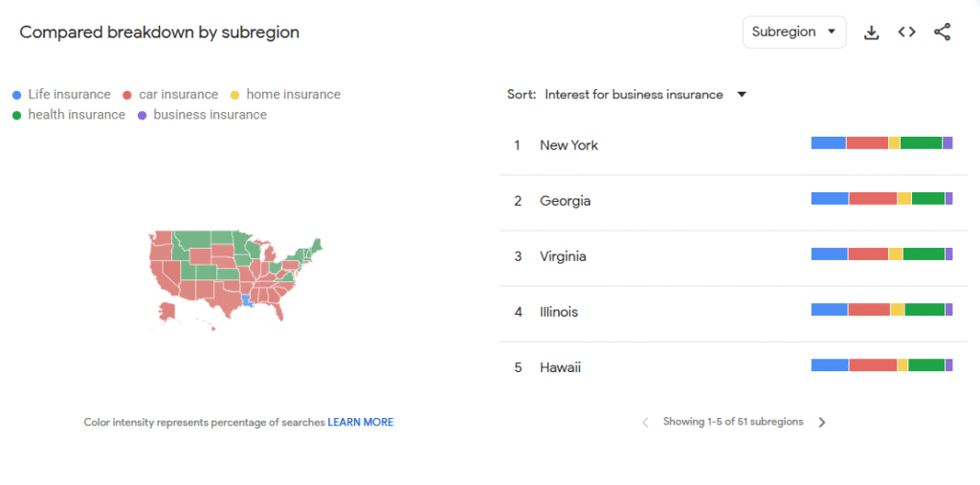Click Illinois stacked interest bar
This screenshot has width=980, height=485.
tap(881, 310)
